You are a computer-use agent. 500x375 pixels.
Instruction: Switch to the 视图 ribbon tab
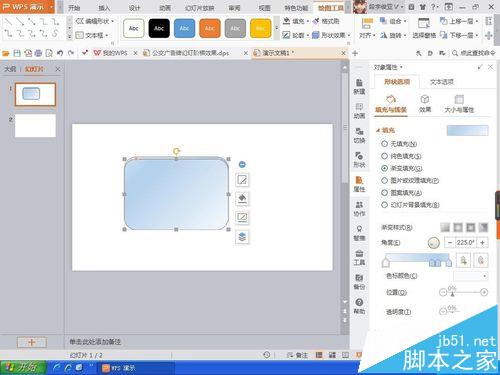pyautogui.click(x=265, y=8)
